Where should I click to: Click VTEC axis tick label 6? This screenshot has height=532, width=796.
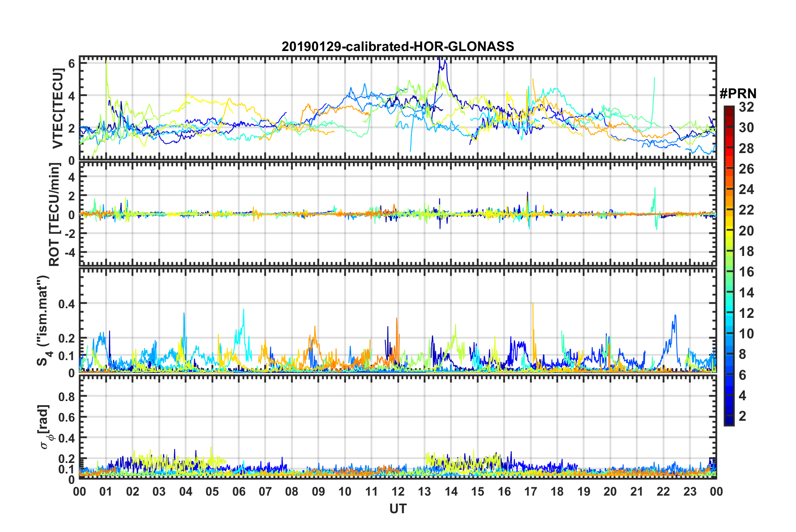point(72,63)
